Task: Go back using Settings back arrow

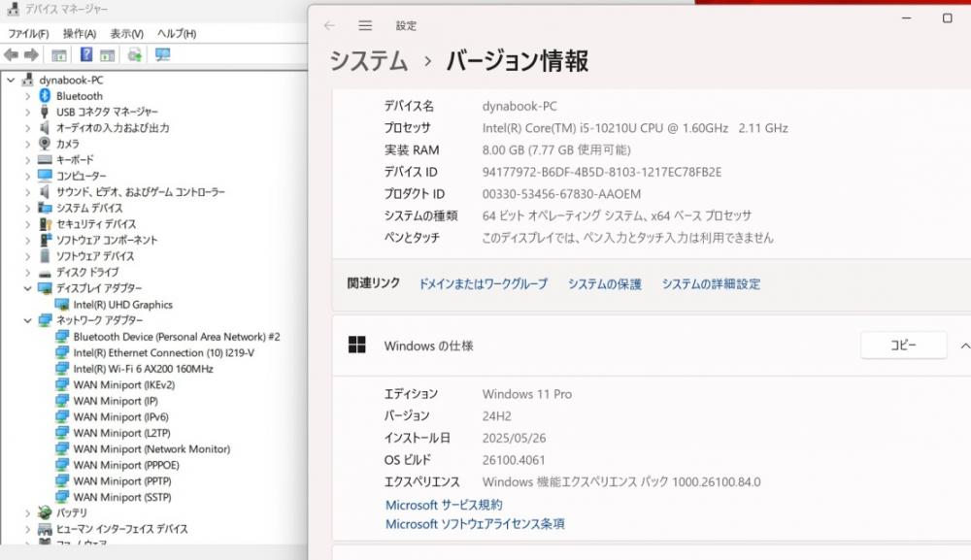Action: (329, 26)
